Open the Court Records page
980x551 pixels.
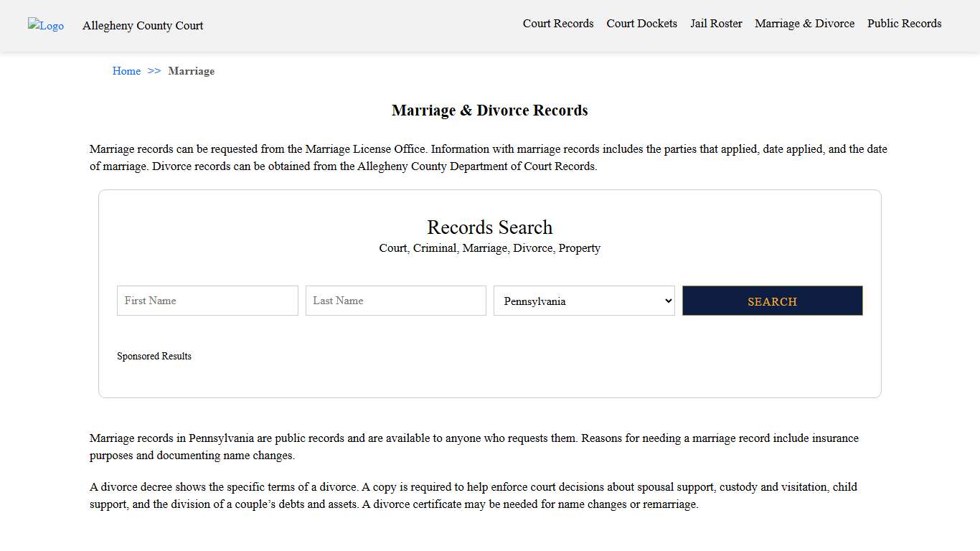coord(558,24)
